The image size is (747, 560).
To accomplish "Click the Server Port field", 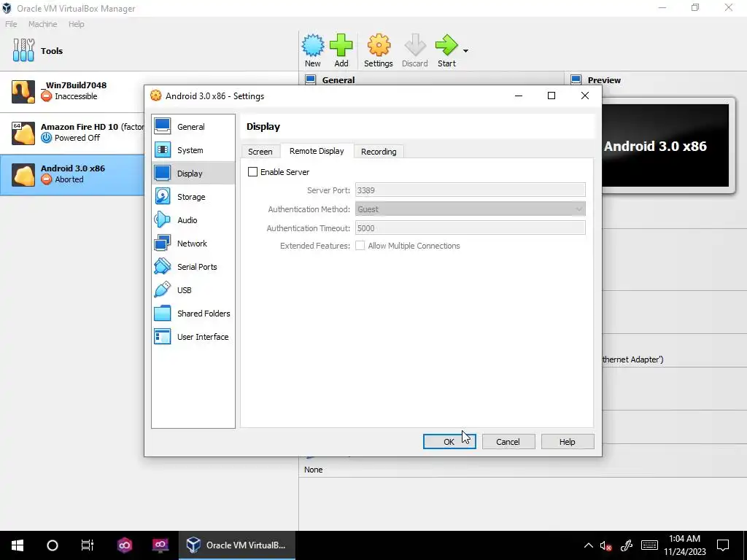I will point(471,190).
